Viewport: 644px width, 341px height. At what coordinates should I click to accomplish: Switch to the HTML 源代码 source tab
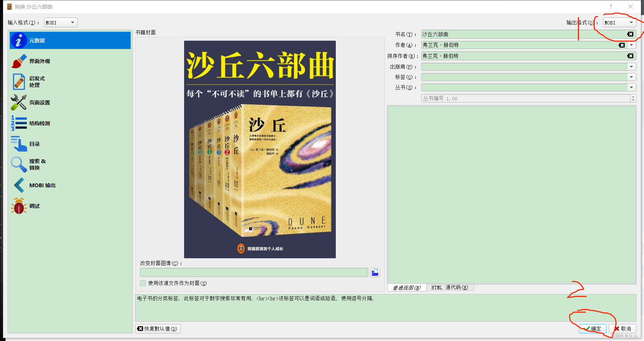tap(450, 288)
